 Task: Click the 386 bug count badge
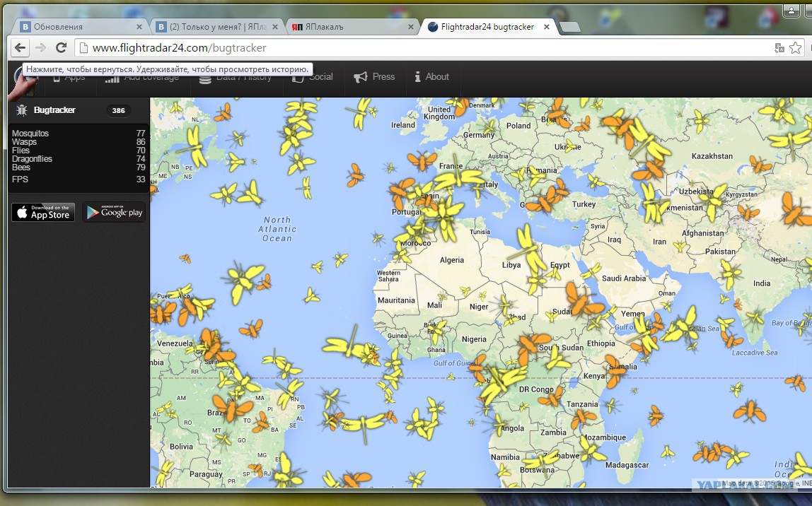119,110
